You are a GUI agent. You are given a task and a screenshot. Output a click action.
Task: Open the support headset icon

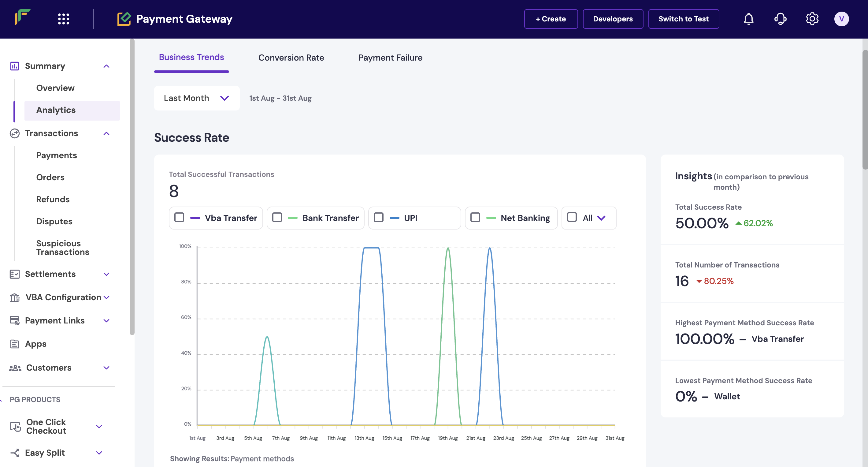coord(780,19)
